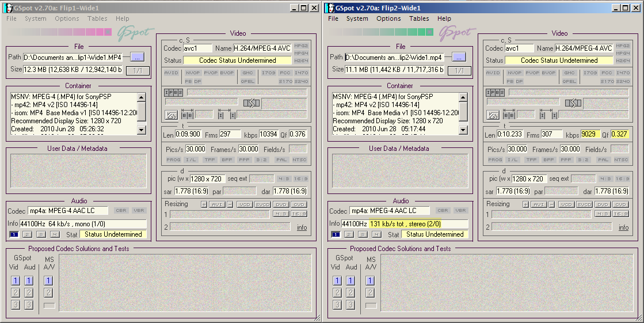
Task: Click audio info '131 kb/s tot, stereo' field
Action: (405, 224)
